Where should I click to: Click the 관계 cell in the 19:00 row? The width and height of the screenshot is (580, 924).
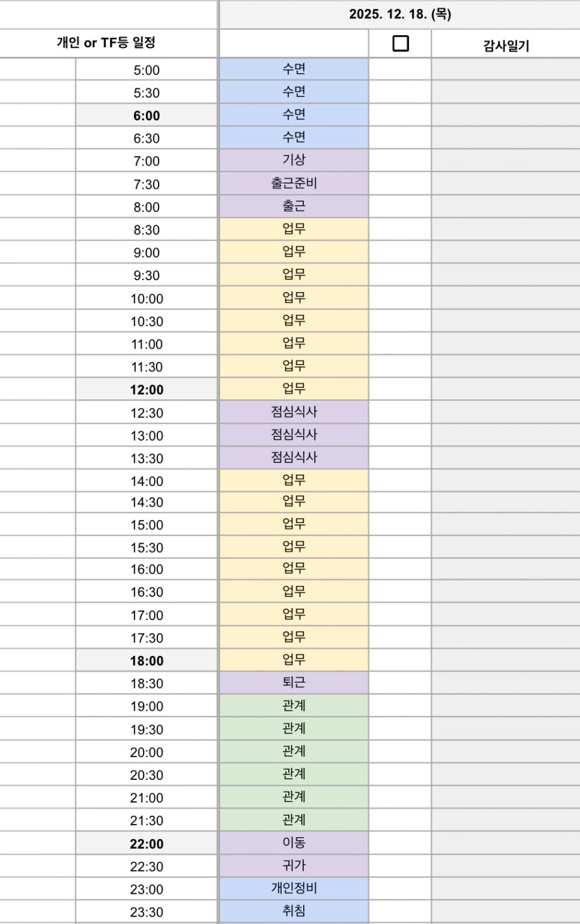click(294, 706)
